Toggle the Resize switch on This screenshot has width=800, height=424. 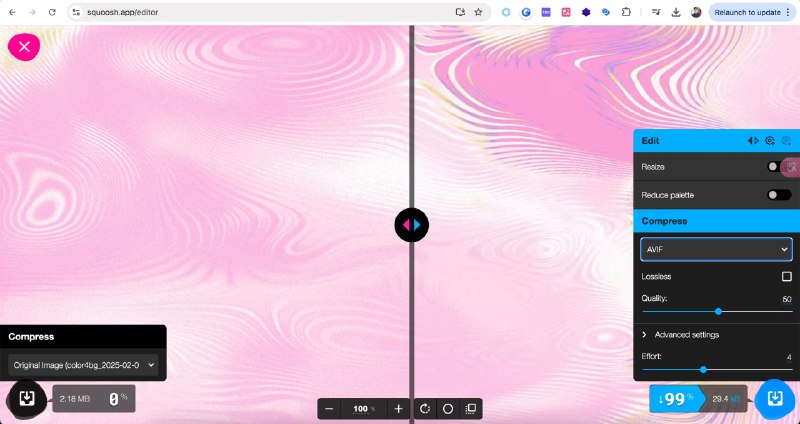click(x=778, y=167)
